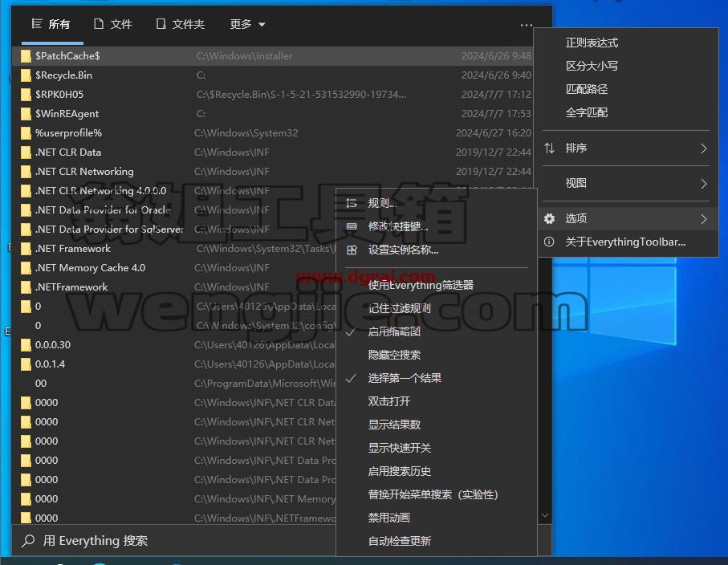Viewport: 728px width, 565px height.
Task: Click folder icon beside 0.0.0.30
Action: pos(26,345)
